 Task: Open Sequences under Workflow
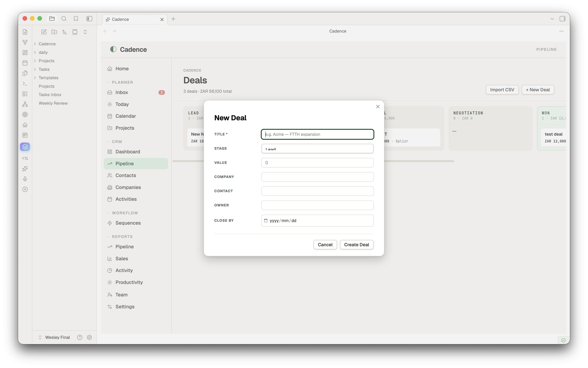pyautogui.click(x=136, y=223)
